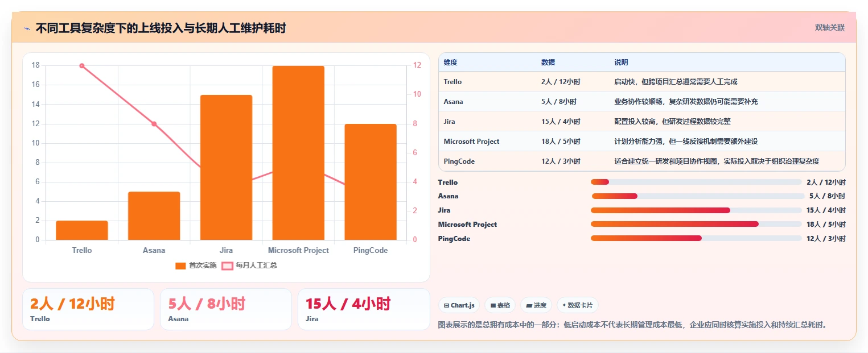The height and width of the screenshot is (353, 868).
Task: Click the Trello bar in chart
Action: coord(82,230)
